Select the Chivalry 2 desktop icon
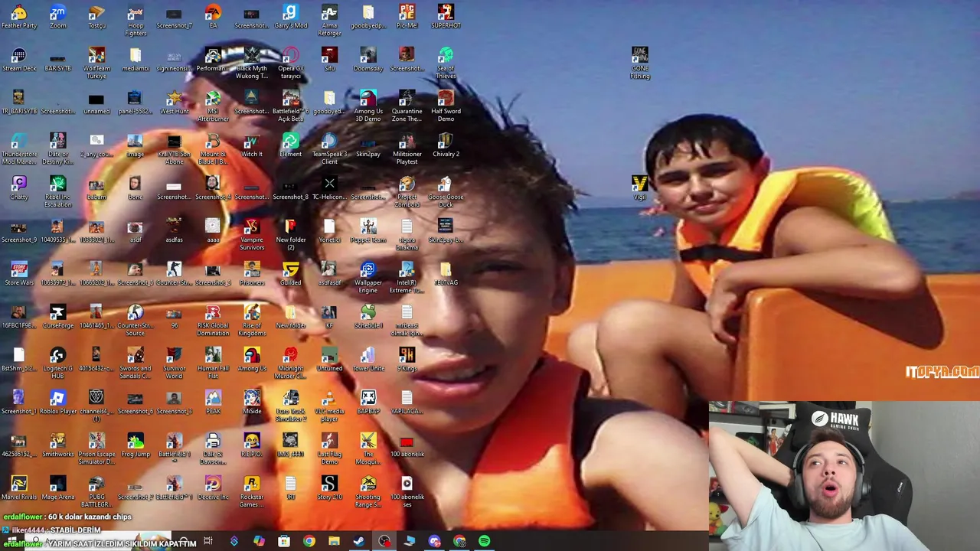The image size is (980, 551). 446,145
